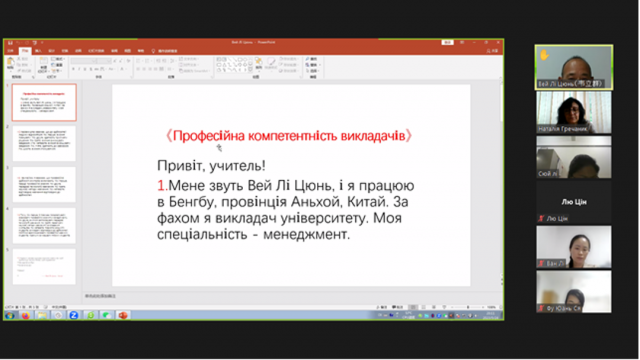Click the Notes button in the status bar
640x360 pixels.
click(382, 307)
